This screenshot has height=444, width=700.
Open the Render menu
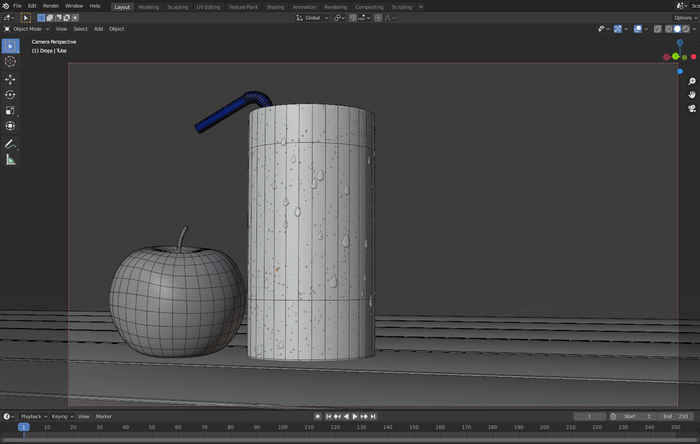[x=50, y=6]
